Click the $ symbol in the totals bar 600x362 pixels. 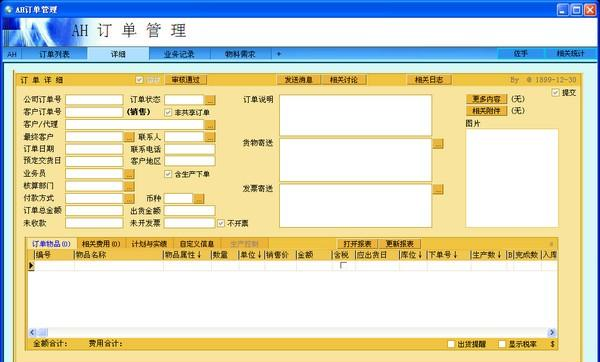(x=552, y=344)
